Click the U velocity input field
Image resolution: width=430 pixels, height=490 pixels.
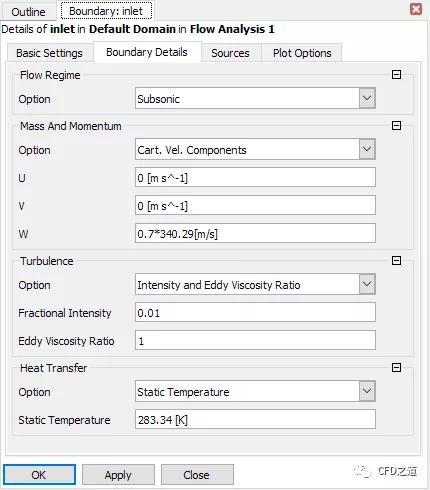pos(255,177)
